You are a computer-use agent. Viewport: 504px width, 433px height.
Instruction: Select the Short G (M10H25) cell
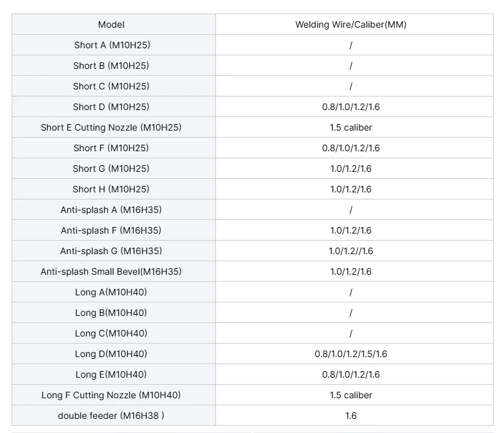tap(114, 169)
